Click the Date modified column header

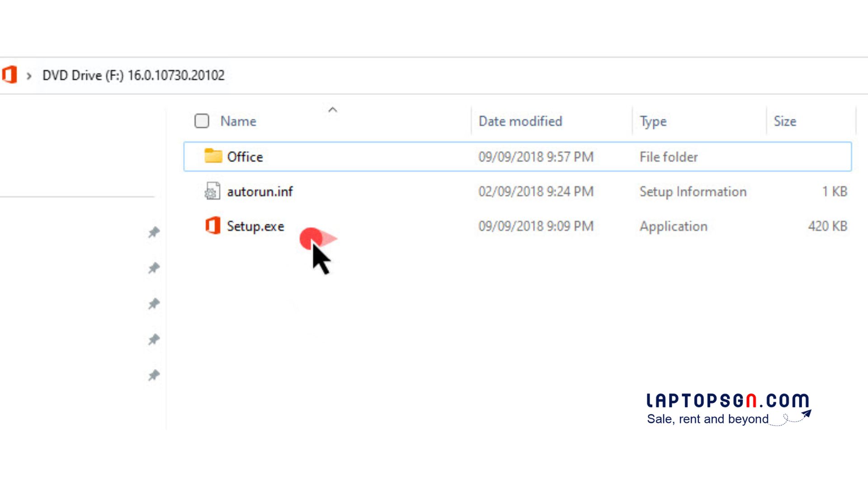click(x=520, y=121)
